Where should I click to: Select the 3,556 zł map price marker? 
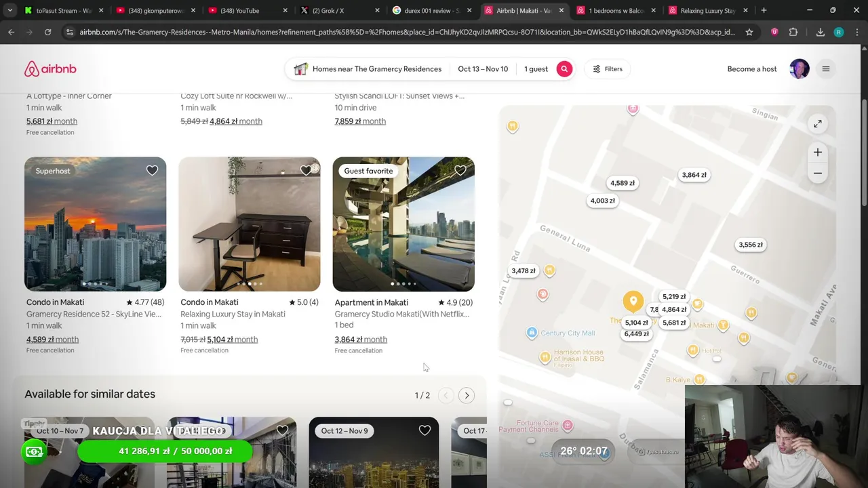coord(751,245)
